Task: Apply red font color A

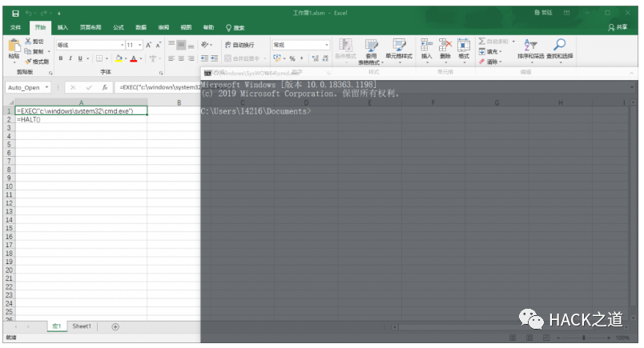Action: point(134,58)
